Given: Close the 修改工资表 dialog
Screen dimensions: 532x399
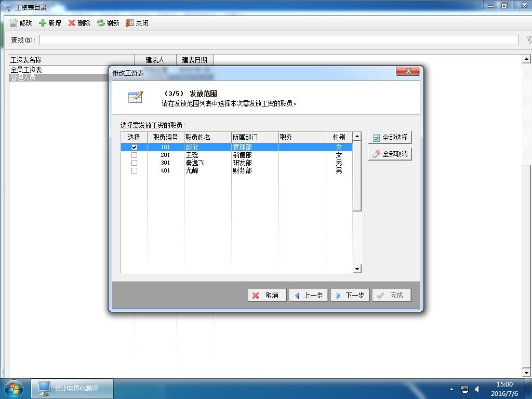Looking at the screenshot, I should pyautogui.click(x=408, y=71).
